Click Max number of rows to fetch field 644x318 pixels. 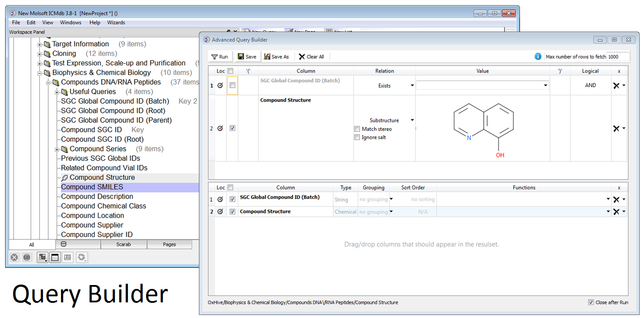pos(618,57)
